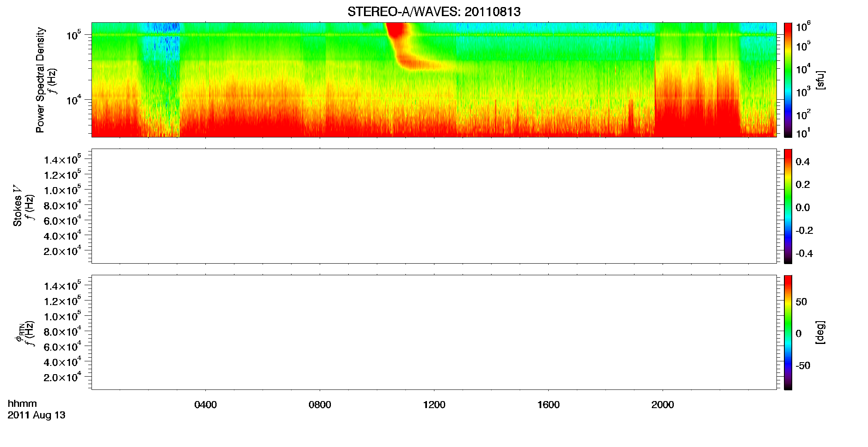Click the plot title STEREO-A/WAVES: 20110813
This screenshot has width=868, height=447.
tap(434, 12)
